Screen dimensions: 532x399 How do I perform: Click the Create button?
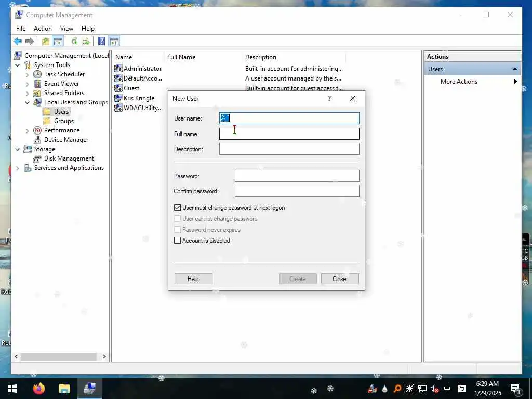[298, 279]
